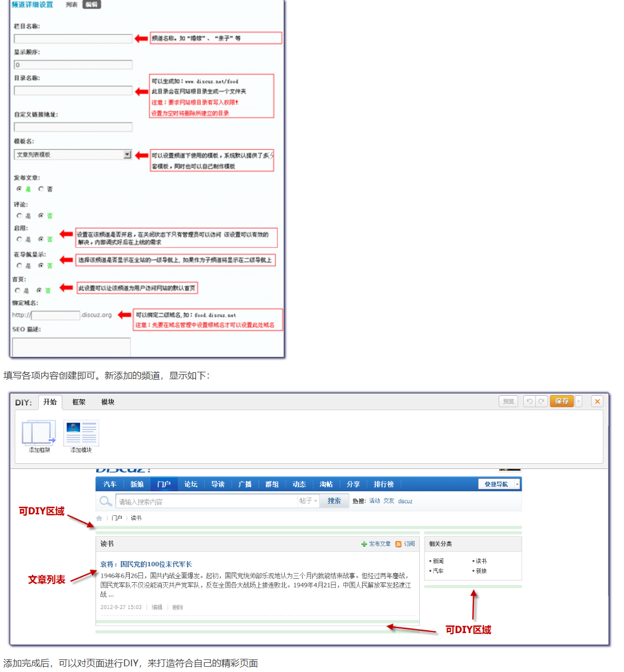Click the 添加框架 (add frame) icon

39,433
